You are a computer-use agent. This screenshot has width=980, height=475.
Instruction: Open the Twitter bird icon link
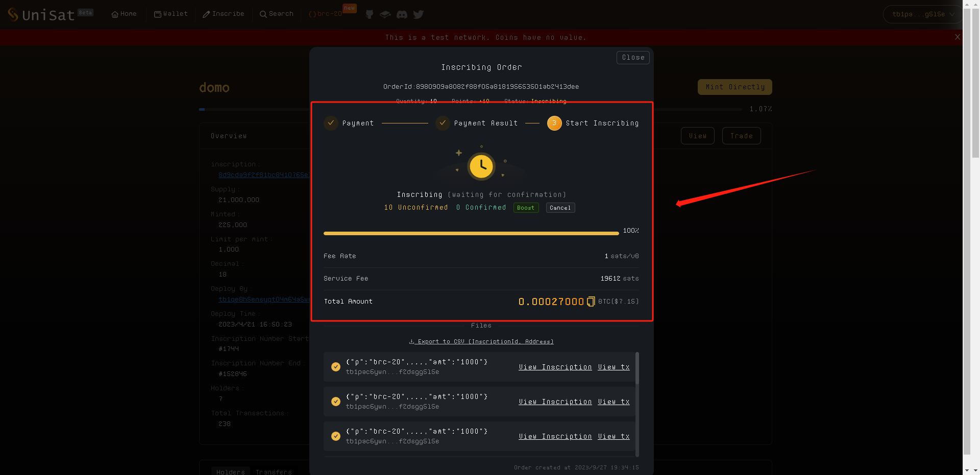(419, 14)
